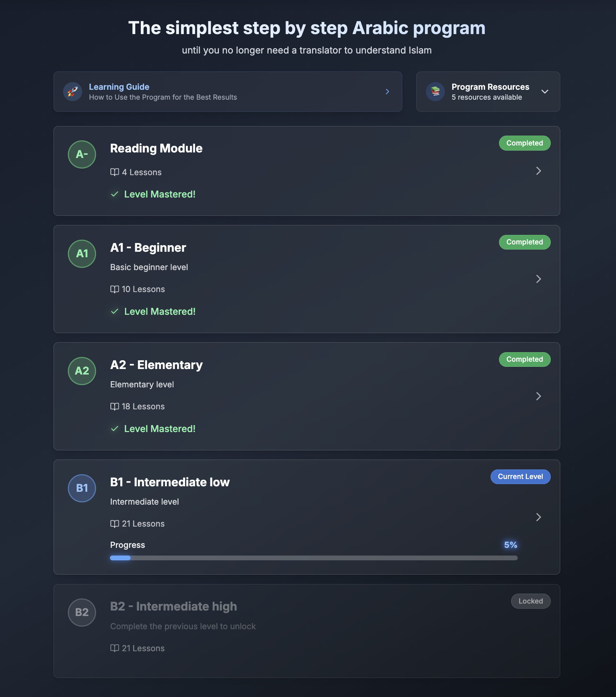The image size is (616, 697).
Task: Click the B1 progress bar
Action: [x=313, y=558]
